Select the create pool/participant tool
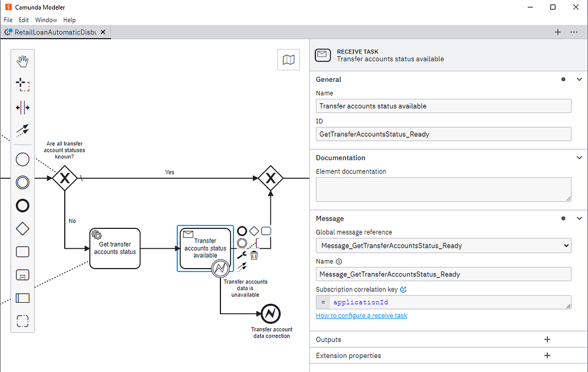Viewport: 588px width, 372px height. [22, 298]
